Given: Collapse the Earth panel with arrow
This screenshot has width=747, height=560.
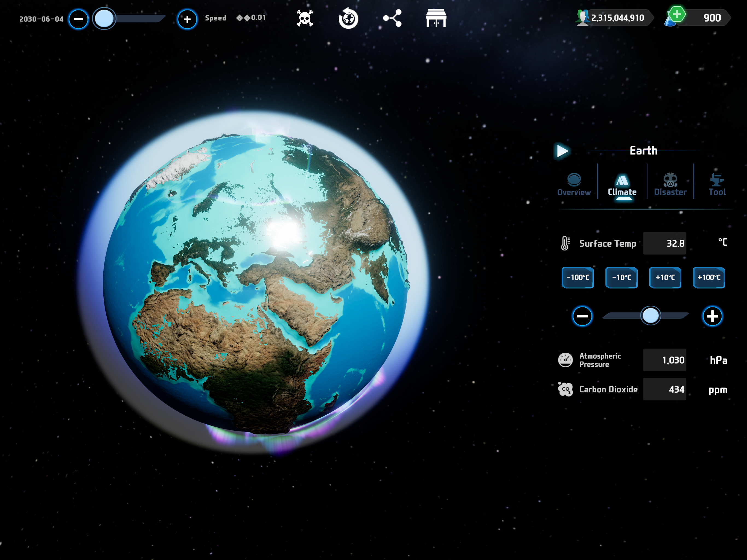Looking at the screenshot, I should pyautogui.click(x=562, y=151).
